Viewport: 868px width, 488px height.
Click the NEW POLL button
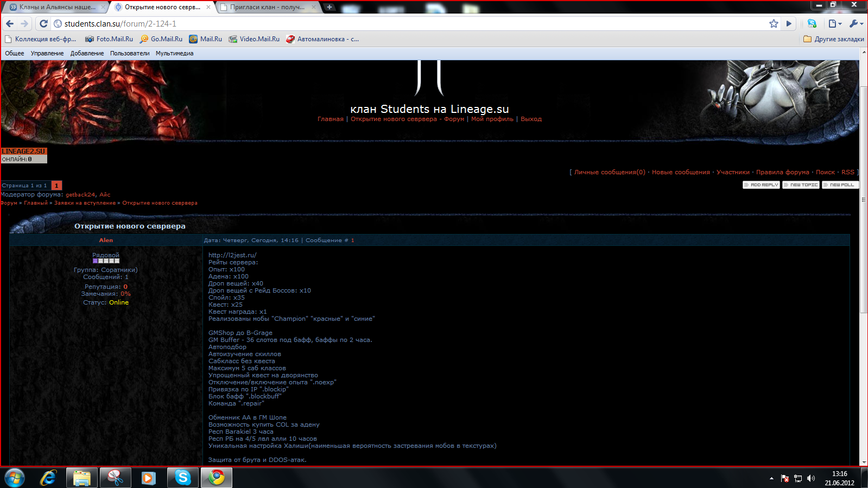coord(840,185)
